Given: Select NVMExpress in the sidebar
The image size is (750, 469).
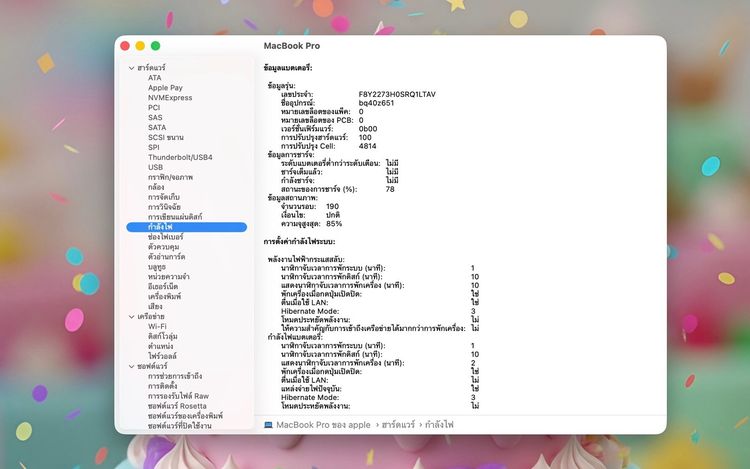Looking at the screenshot, I should click(x=170, y=98).
